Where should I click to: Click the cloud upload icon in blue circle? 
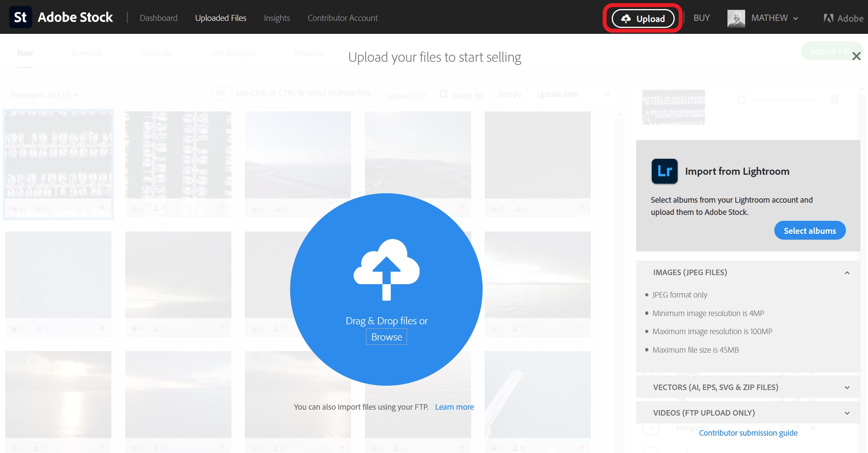(386, 270)
